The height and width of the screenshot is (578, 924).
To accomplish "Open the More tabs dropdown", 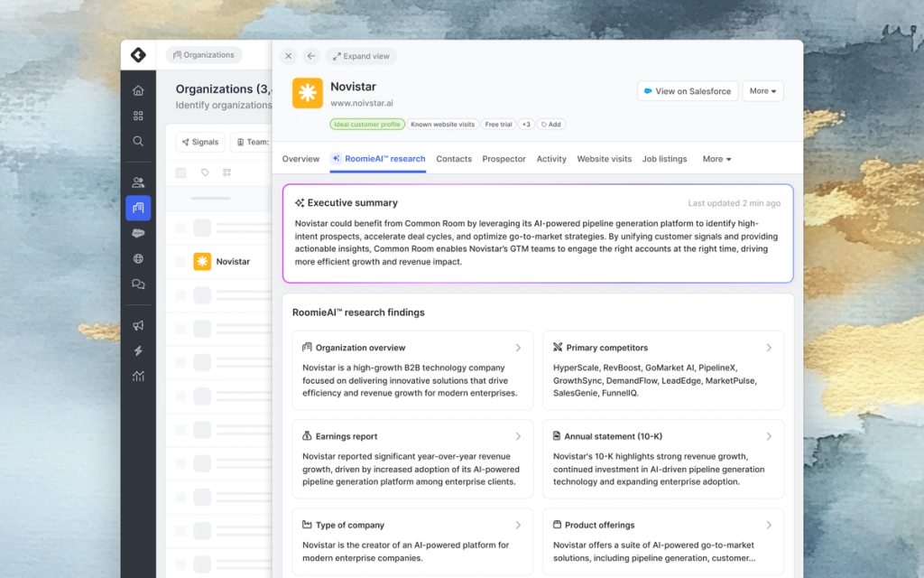I will click(716, 159).
